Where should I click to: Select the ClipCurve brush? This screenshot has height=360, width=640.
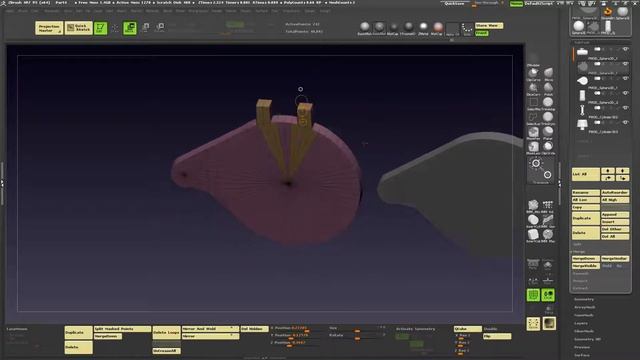[x=533, y=74]
